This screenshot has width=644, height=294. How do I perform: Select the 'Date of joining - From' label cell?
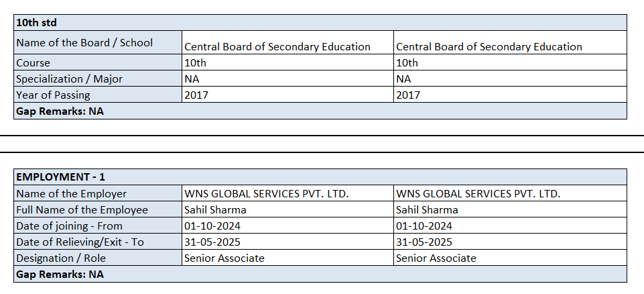coord(70,226)
